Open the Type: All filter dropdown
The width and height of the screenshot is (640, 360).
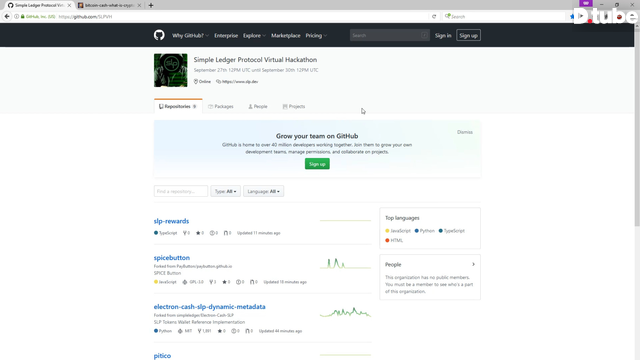[226, 191]
